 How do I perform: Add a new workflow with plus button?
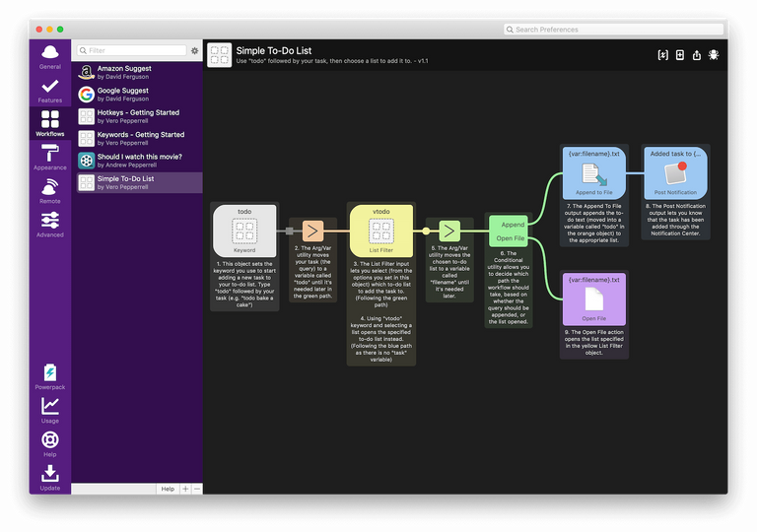point(185,489)
